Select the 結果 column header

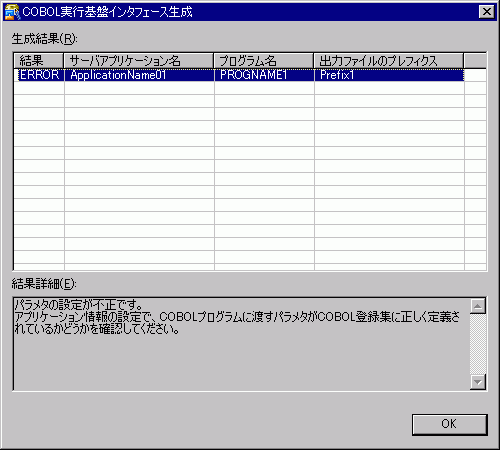39,61
